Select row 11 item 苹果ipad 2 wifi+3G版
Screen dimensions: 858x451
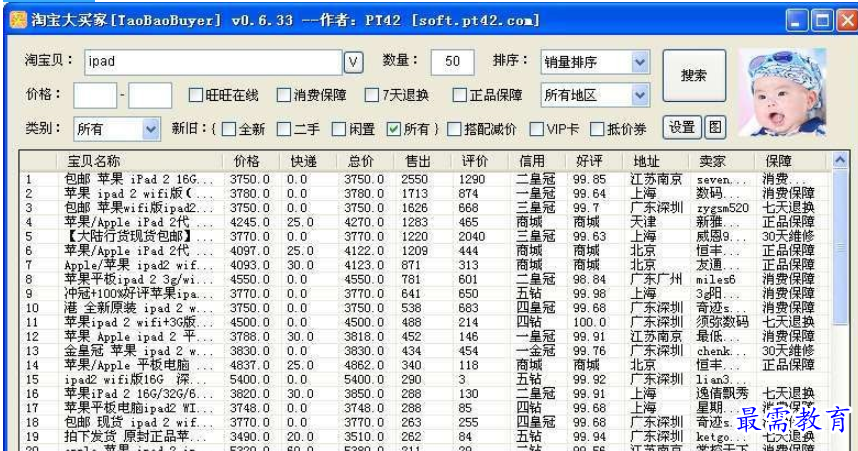coord(138,322)
